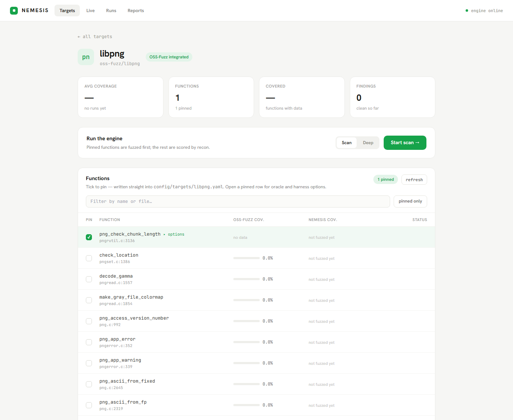Click the libpng 'pn' avatar icon

tap(86, 57)
